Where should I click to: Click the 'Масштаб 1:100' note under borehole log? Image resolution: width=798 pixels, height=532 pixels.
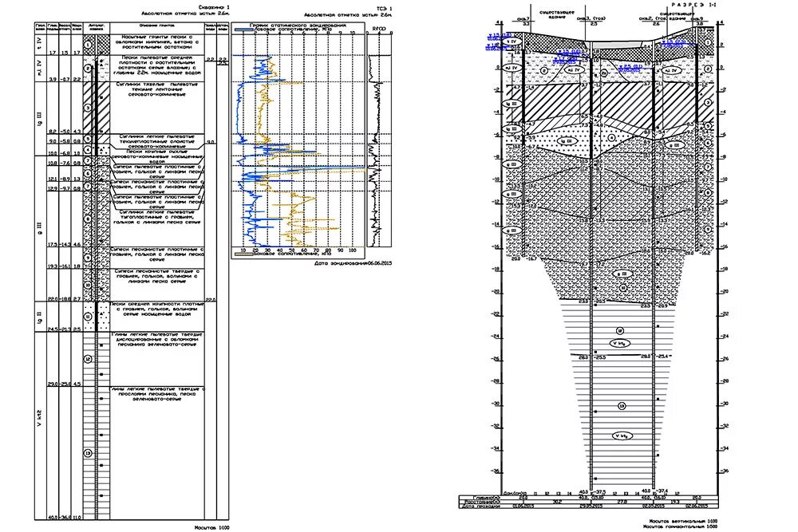[211, 527]
